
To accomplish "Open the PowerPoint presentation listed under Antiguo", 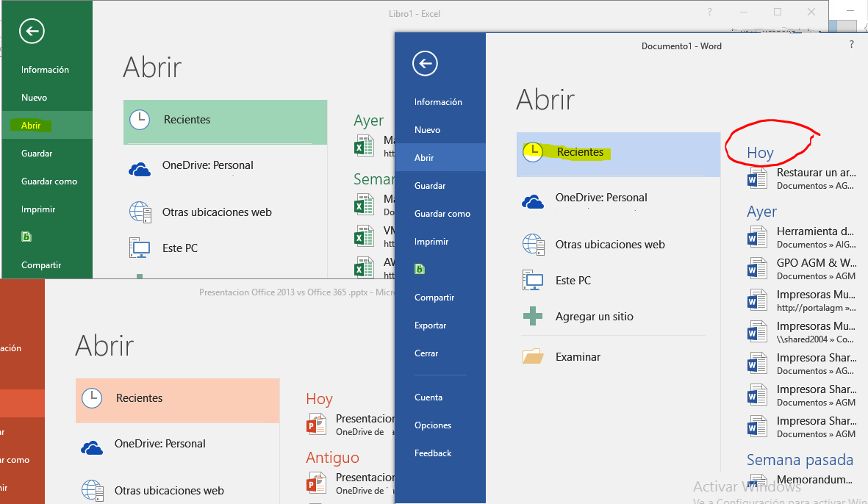I will click(351, 483).
